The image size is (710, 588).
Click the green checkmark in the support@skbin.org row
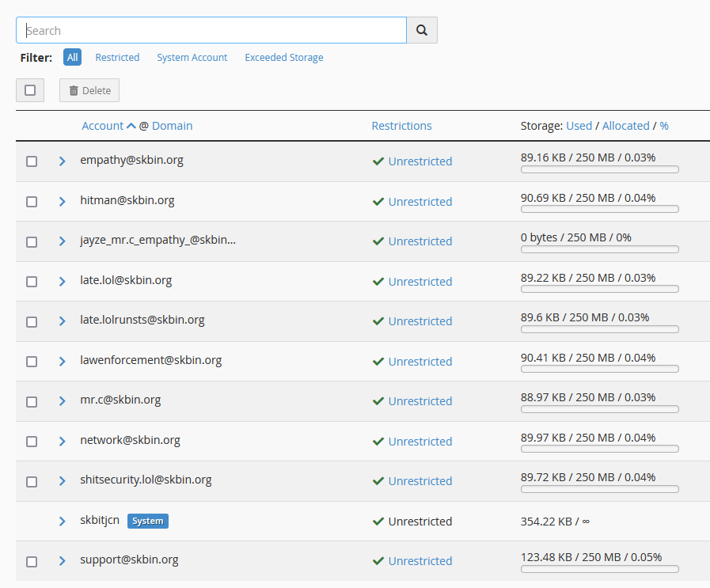378,561
